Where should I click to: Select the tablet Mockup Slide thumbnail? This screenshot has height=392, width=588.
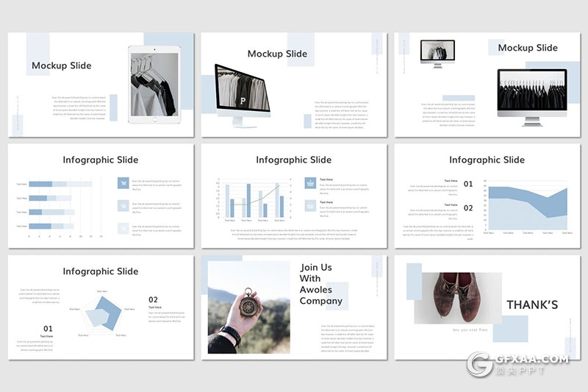point(101,85)
